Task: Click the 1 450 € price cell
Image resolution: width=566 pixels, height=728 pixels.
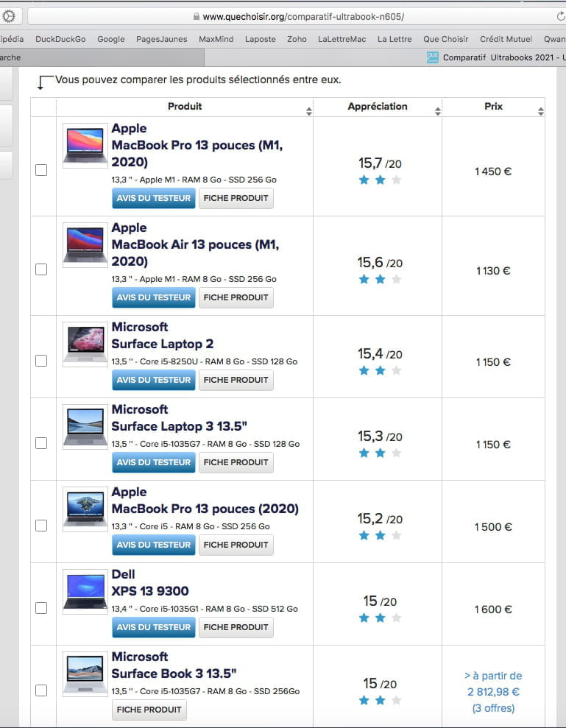Action: [493, 172]
